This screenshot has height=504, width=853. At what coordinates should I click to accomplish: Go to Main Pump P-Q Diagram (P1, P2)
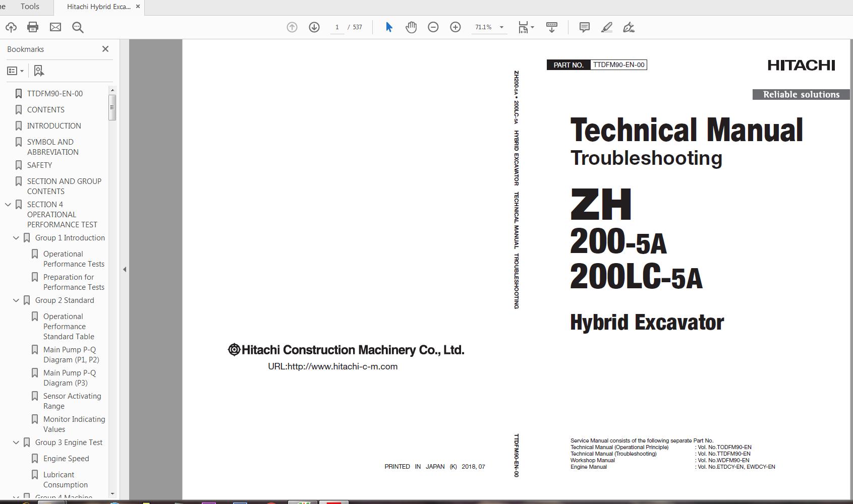[x=71, y=355]
